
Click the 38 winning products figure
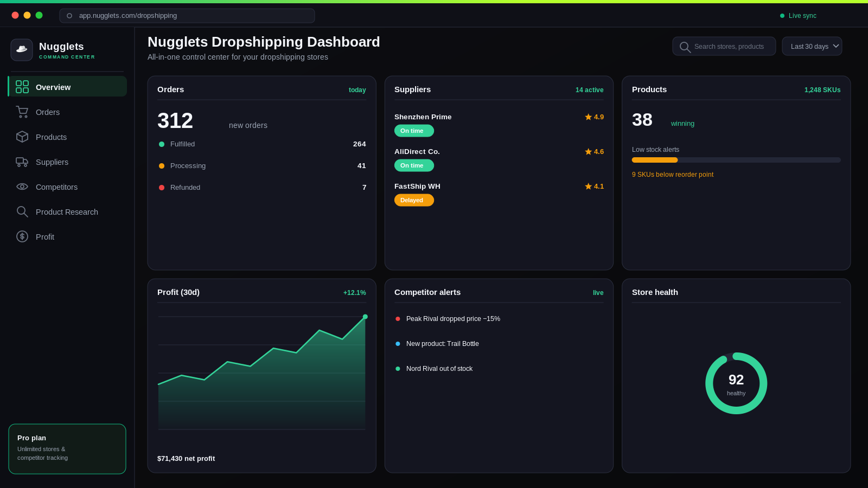[x=642, y=120]
